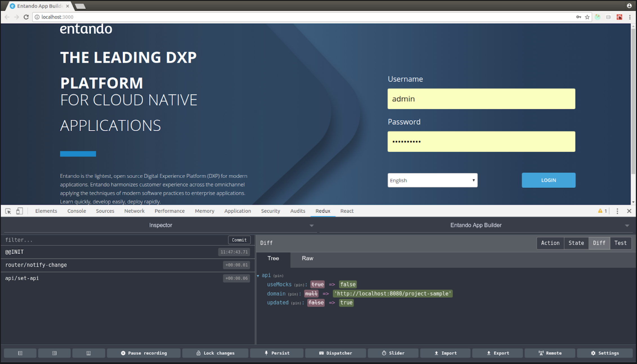Screen dimensions: 637x364
Task: Click the Password input field
Action: pos(481,141)
